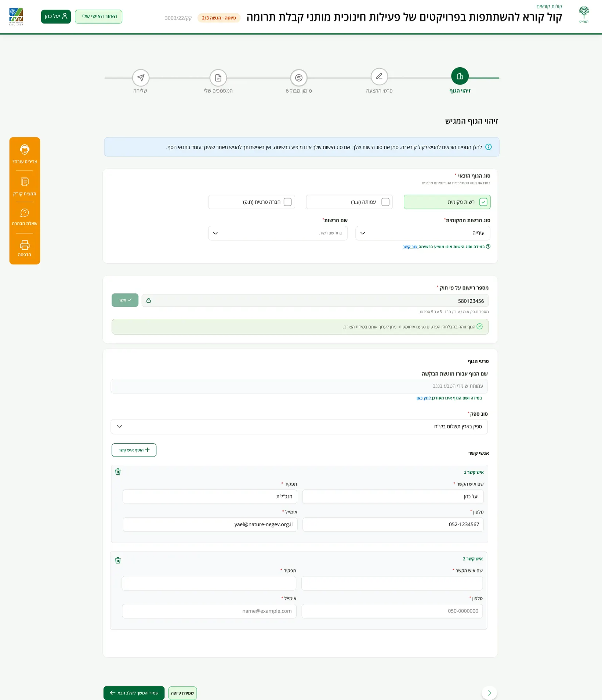602x700 pixels.
Task: Click the הדפסה printer icon
Action: click(x=25, y=245)
